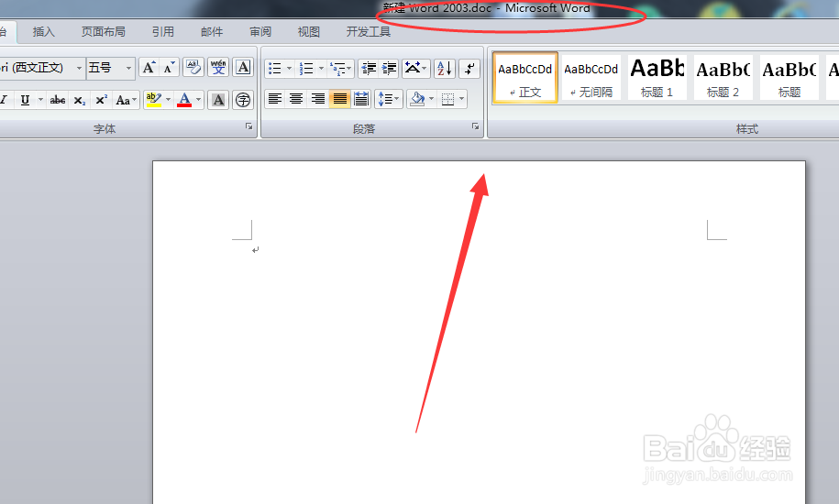Open the 邮件 tab
Screen dimensions: 839x504
(x=212, y=31)
